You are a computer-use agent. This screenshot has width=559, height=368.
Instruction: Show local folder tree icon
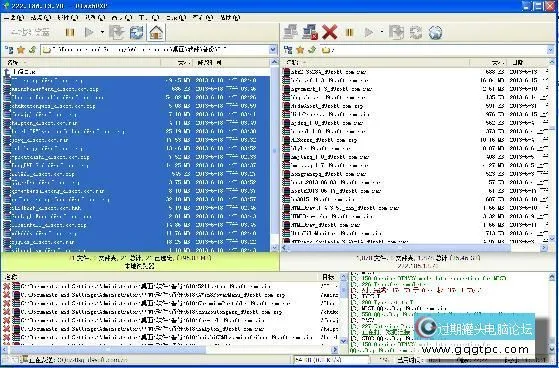click(9, 50)
